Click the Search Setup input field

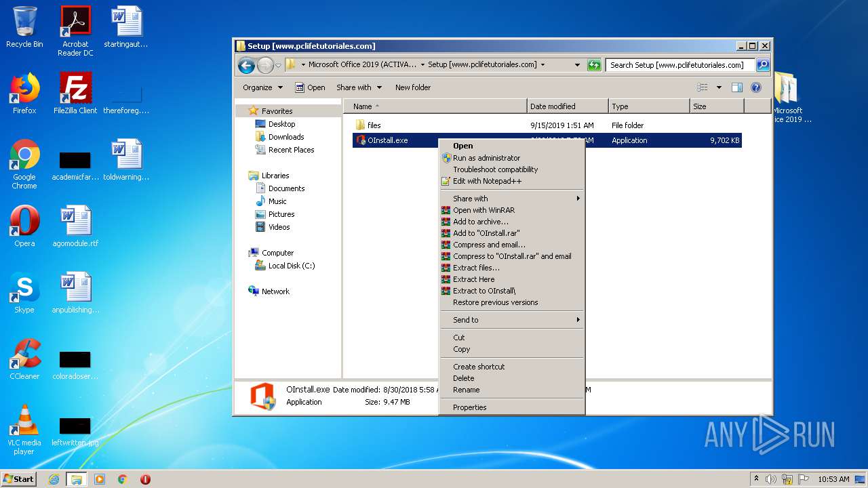(x=679, y=65)
